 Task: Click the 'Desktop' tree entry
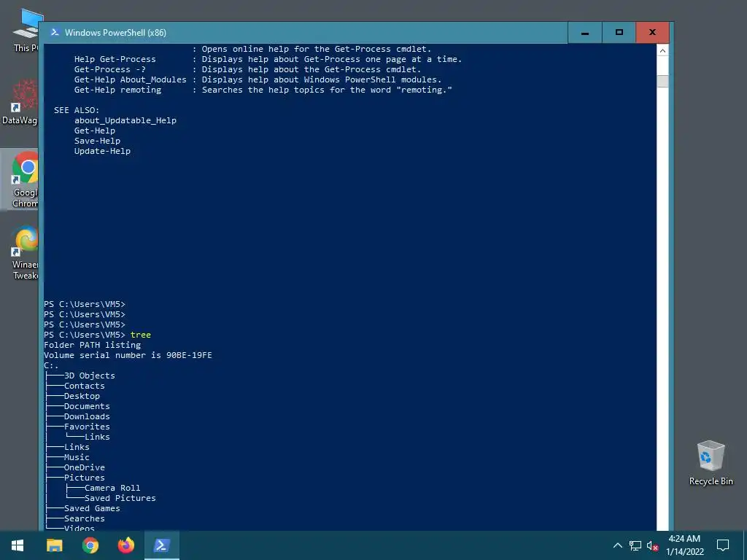point(82,396)
